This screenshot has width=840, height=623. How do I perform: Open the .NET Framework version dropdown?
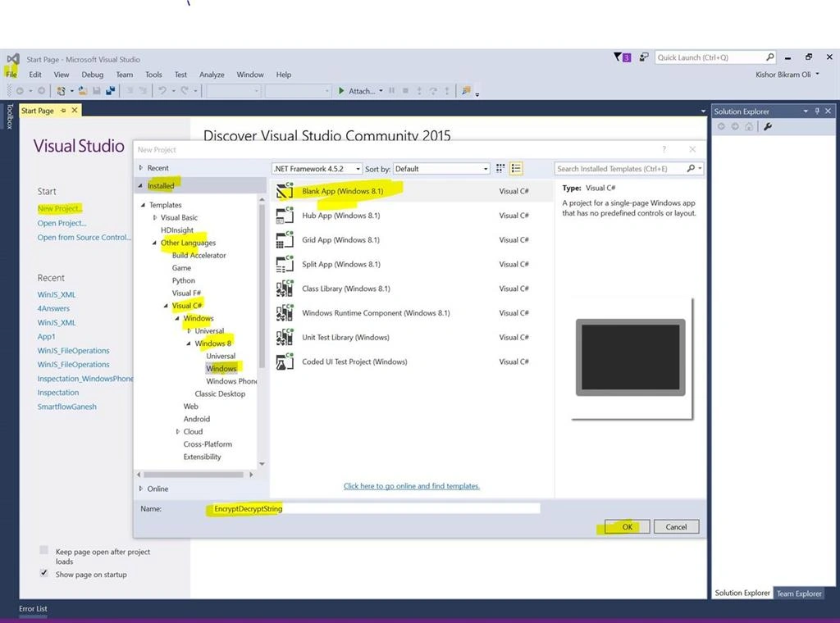pos(317,169)
